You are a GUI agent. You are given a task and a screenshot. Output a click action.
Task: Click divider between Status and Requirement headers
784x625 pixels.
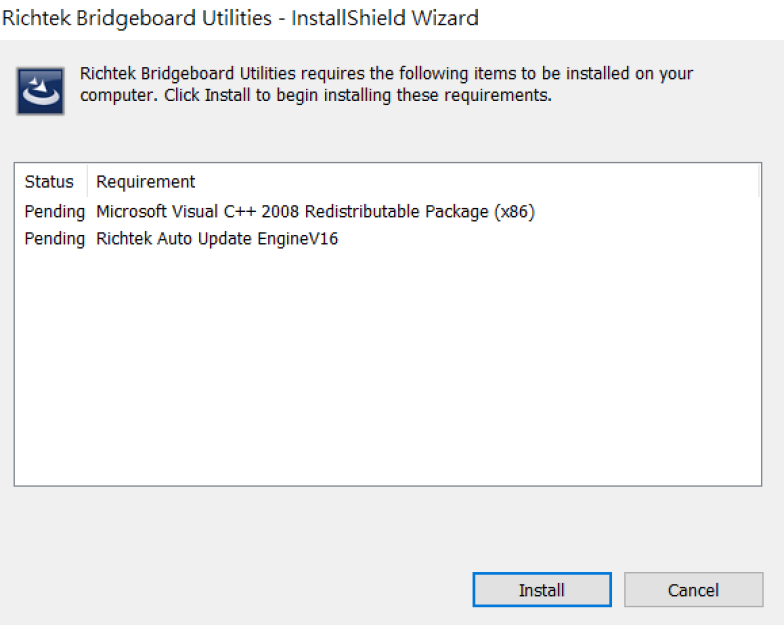[88, 182]
